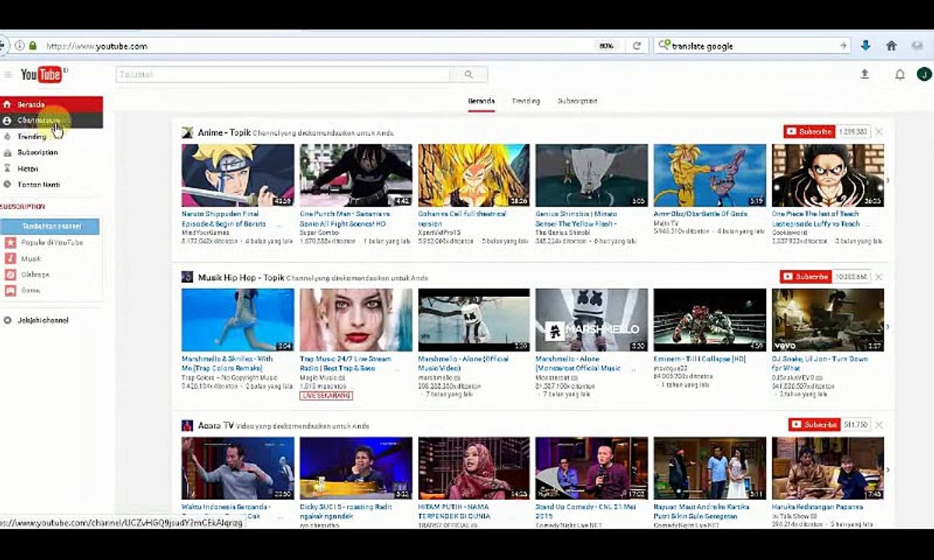Click the Olahraga sports icon
934x560 pixels.
click(x=11, y=275)
